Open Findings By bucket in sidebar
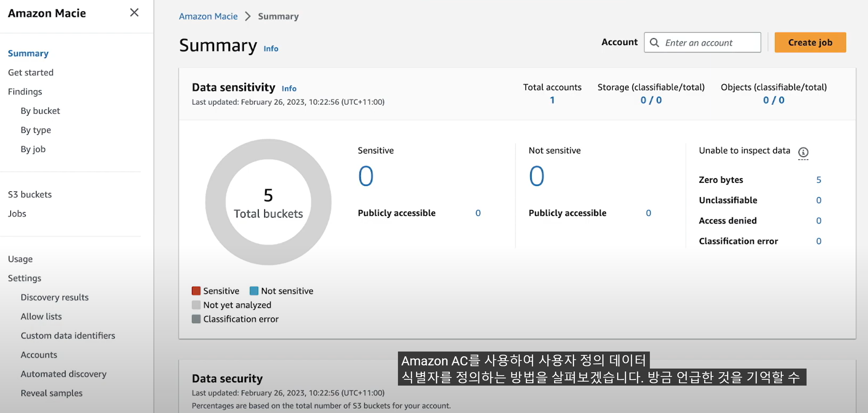The image size is (868, 413). (x=40, y=111)
